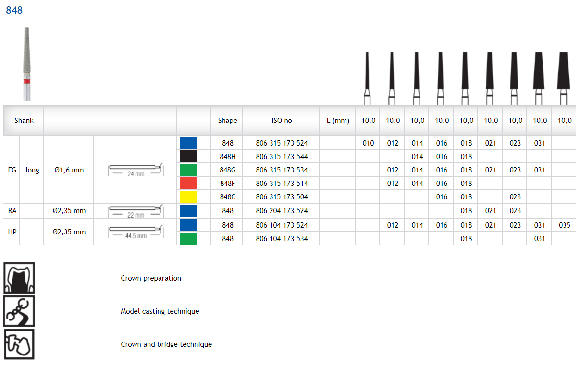Screen dimensions: 580x392
Task: Click the widest bur silhouette above the last size column
Action: pyautogui.click(x=563, y=78)
